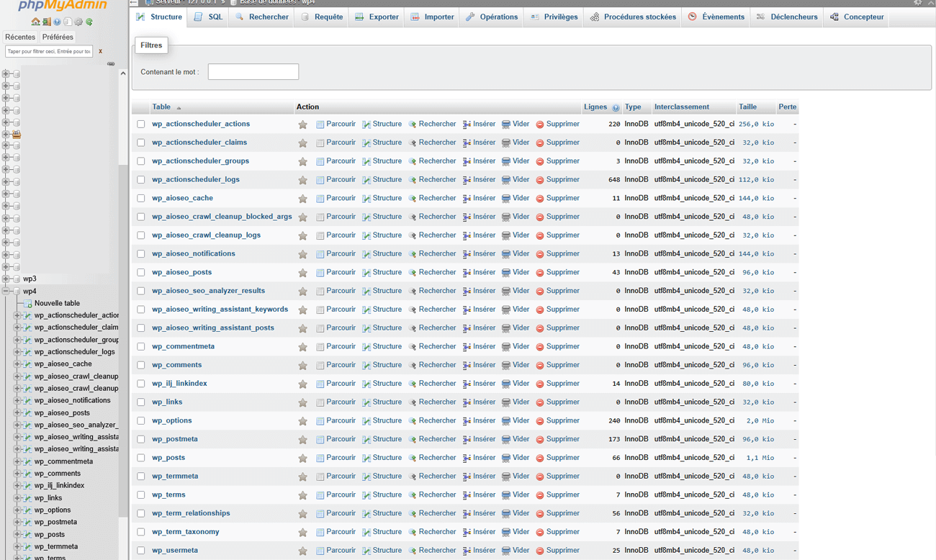This screenshot has width=936, height=560.
Task: Click Parcourir link for wp_users metadata wp_usermeta
Action: tap(341, 551)
